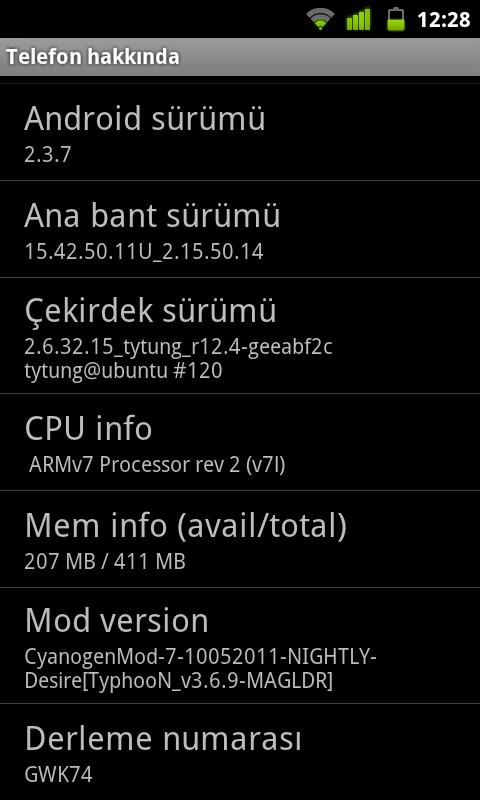The image size is (480, 800).
Task: Tap the 12:28 clock in status bar
Action: coord(443,20)
